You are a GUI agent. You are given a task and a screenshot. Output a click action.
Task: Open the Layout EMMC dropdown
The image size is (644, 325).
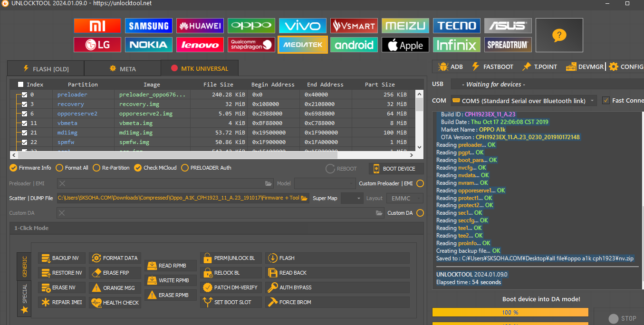click(x=405, y=198)
